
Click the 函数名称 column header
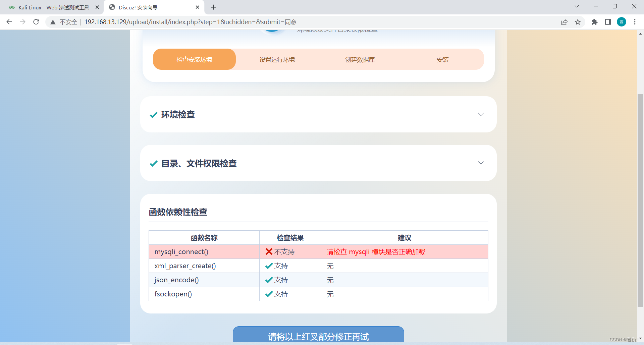click(x=204, y=238)
